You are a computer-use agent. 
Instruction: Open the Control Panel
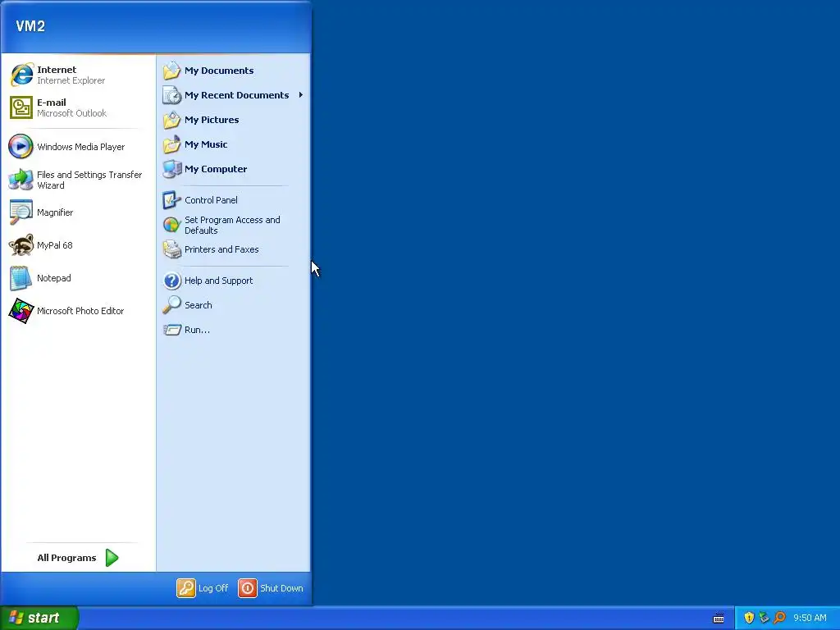pos(234,200)
